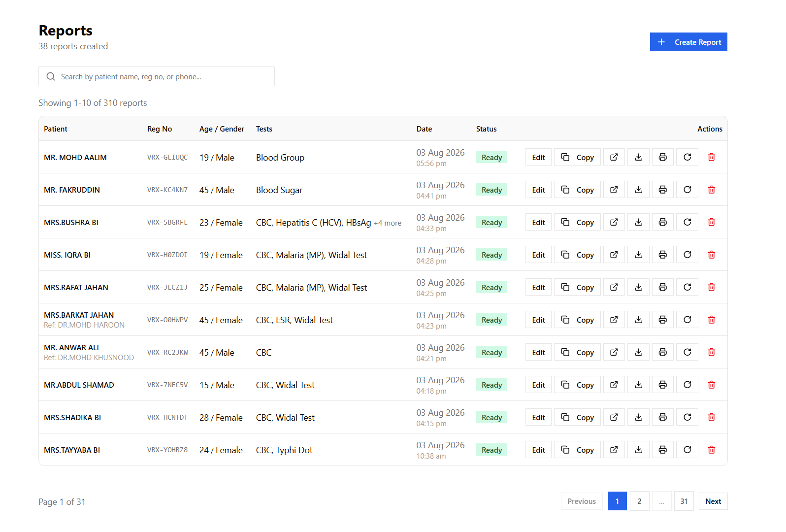Click the Status column header
Screen dimensions: 786x532
pyautogui.click(x=487, y=129)
